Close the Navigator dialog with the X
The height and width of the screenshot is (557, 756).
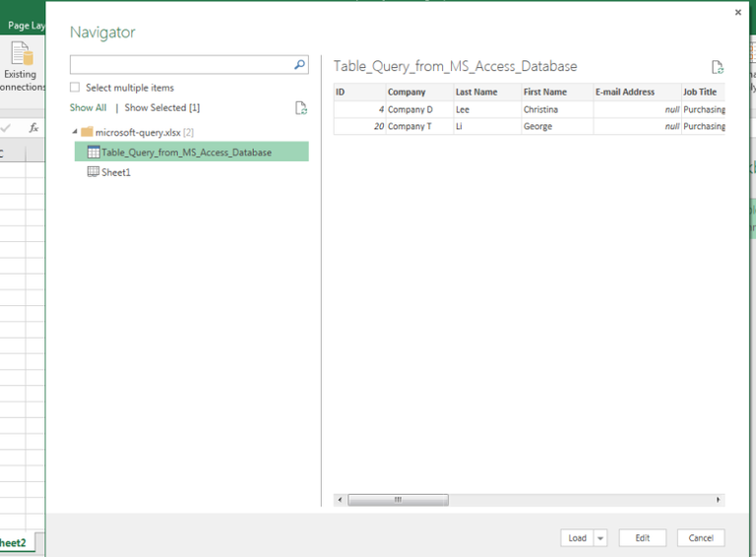[x=737, y=13]
